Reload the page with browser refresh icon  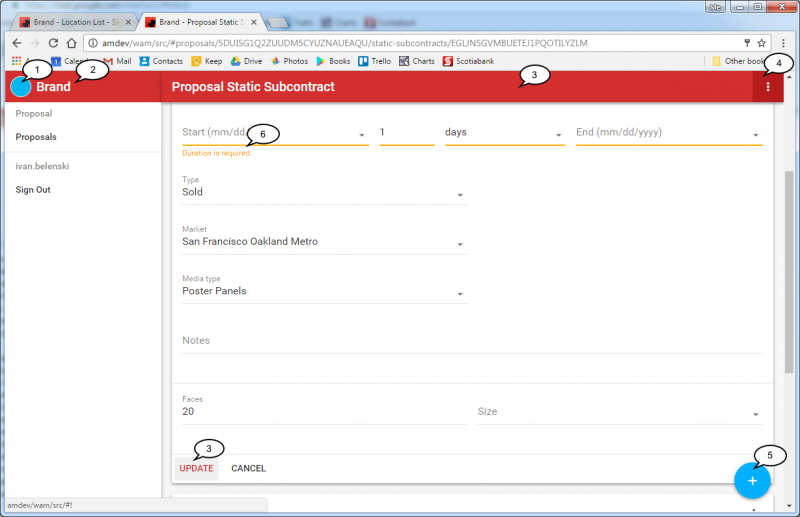point(53,43)
